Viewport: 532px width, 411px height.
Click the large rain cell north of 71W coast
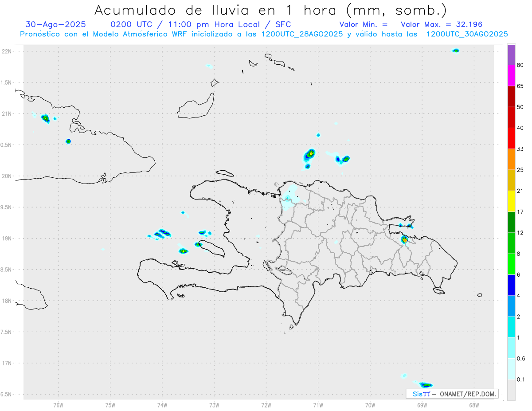[310, 154]
